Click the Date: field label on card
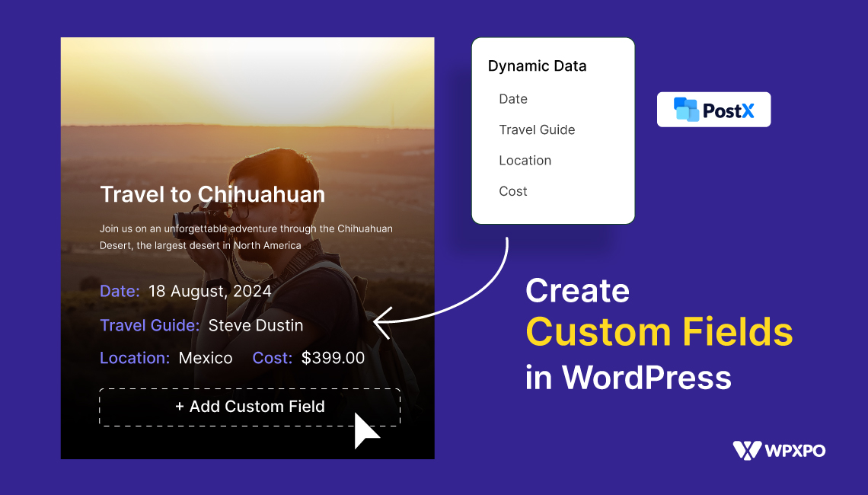 120,291
